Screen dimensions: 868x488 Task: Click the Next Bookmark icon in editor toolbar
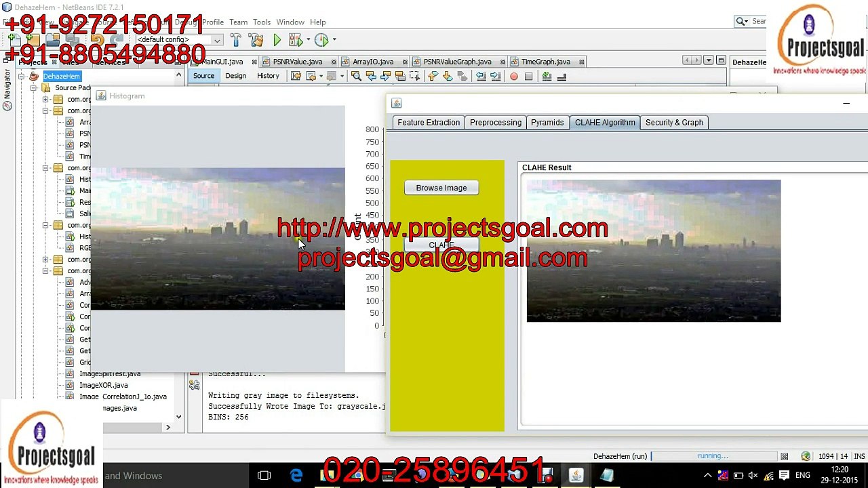point(448,77)
